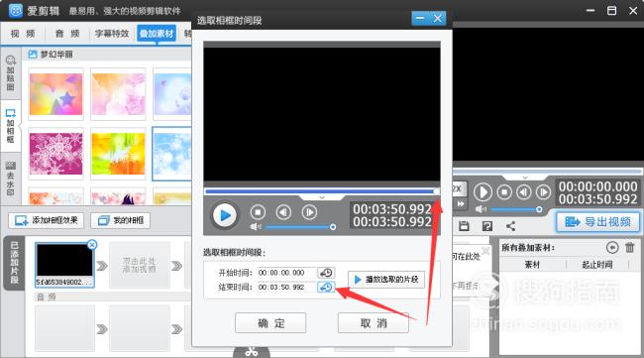Click the 爱剪辑 app logo icon
Screen dimensions: 644x358
click(15, 10)
